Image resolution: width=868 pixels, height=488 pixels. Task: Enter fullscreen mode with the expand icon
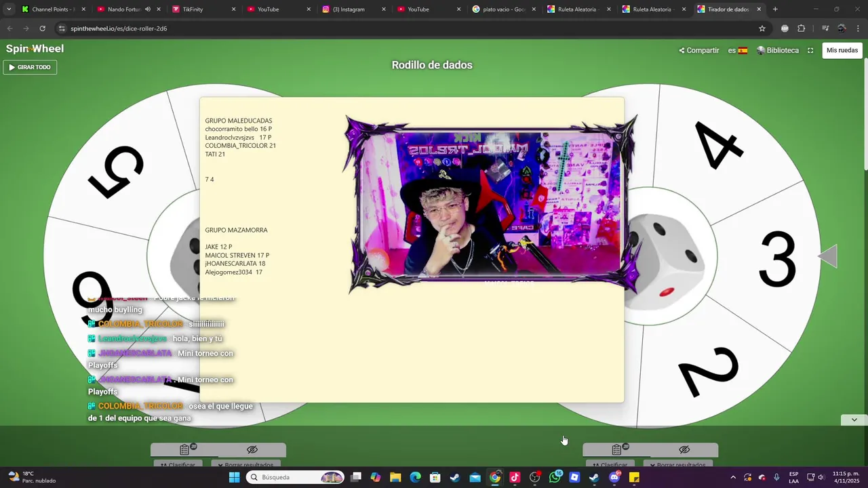coord(810,50)
